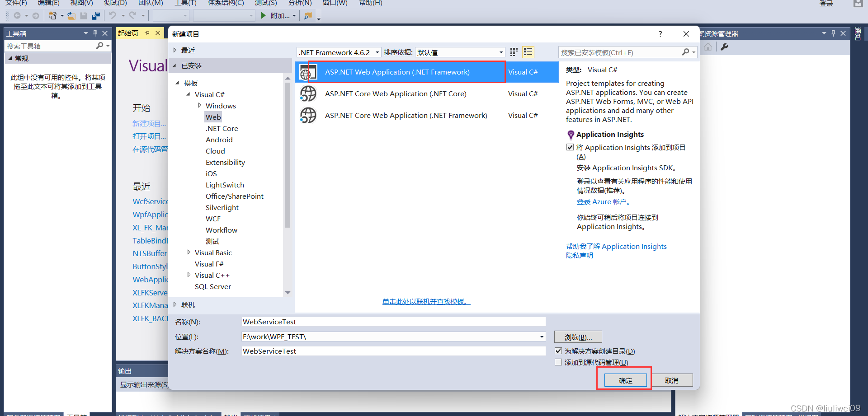
Task: Open help me understand Application Insights link
Action: 616,246
